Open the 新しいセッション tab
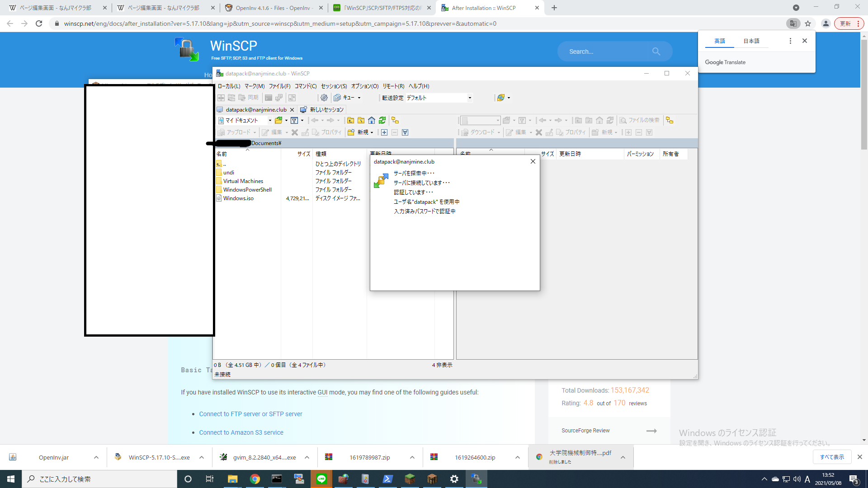The image size is (868, 488). coord(322,109)
